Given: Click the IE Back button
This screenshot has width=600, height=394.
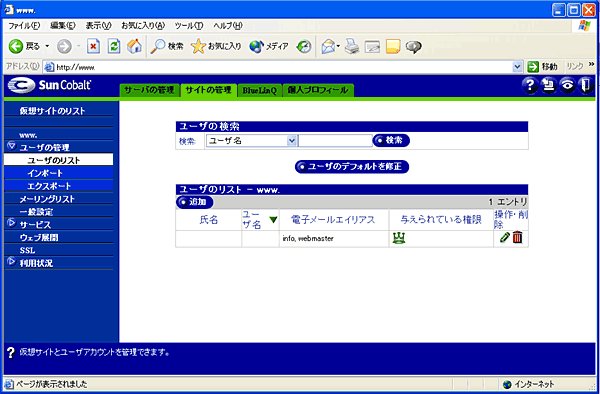Looking at the screenshot, I should [24, 47].
